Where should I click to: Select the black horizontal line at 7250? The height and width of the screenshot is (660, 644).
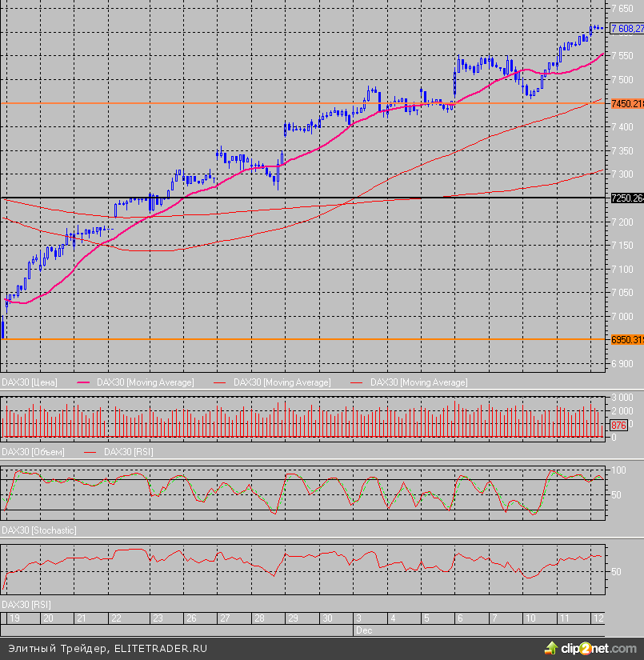click(480, 198)
